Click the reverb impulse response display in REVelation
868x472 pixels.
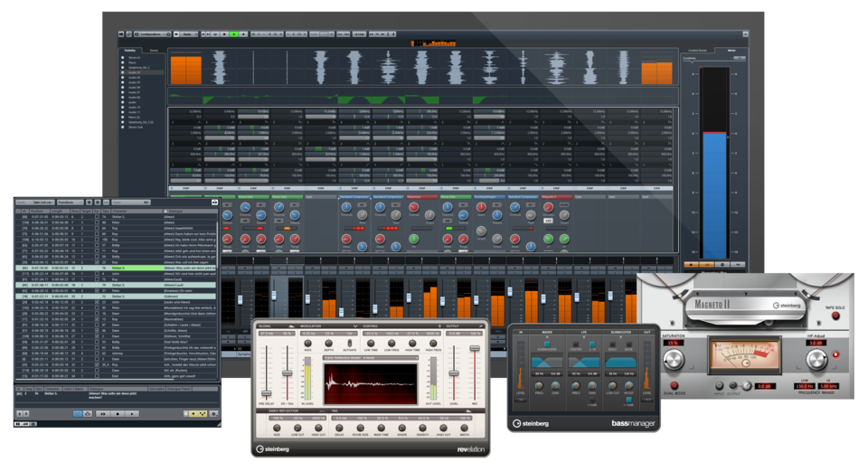371,384
